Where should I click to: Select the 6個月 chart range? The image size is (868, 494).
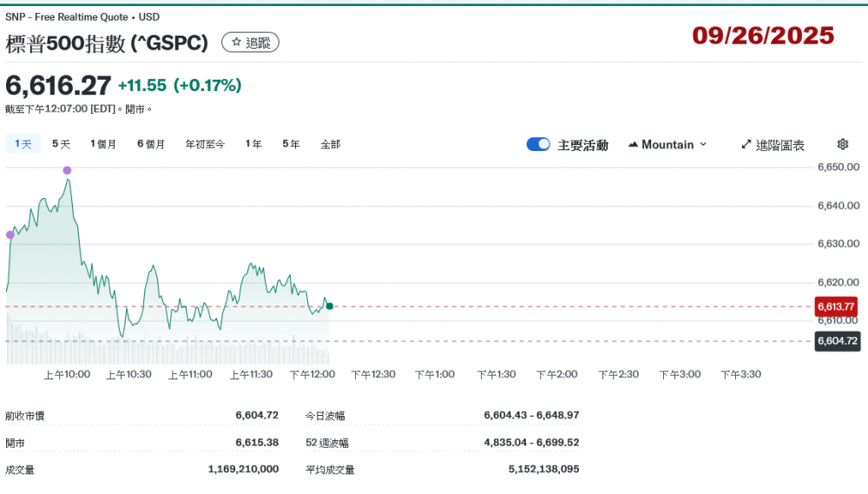tap(151, 144)
